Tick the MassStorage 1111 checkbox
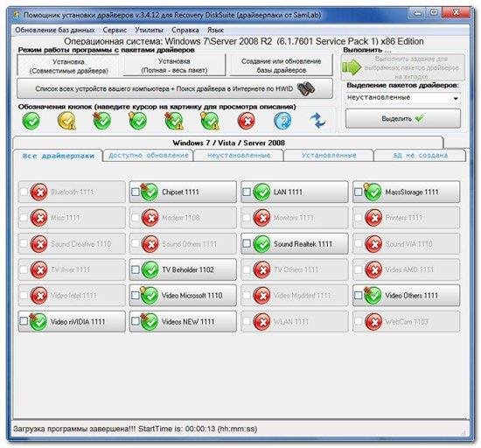 coord(358,192)
